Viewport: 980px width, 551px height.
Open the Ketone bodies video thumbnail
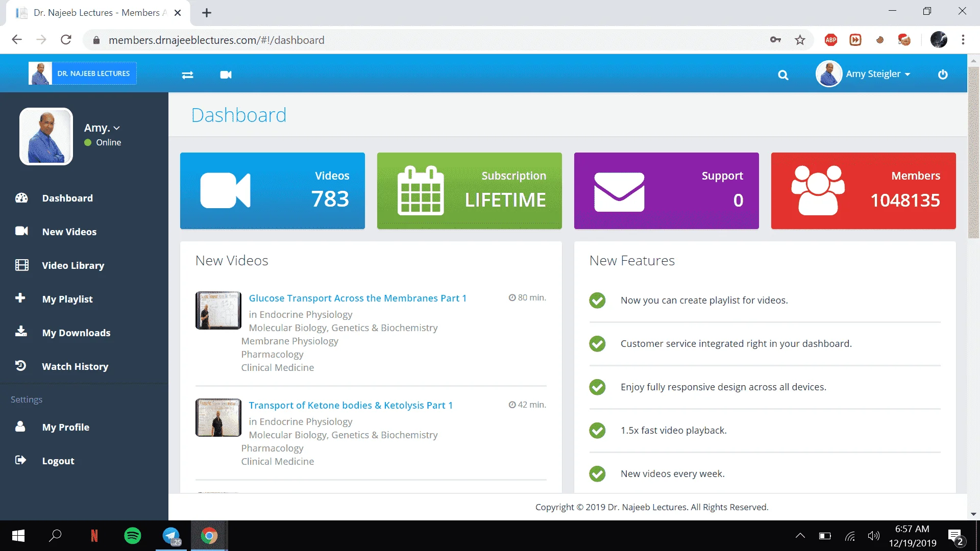pyautogui.click(x=218, y=417)
